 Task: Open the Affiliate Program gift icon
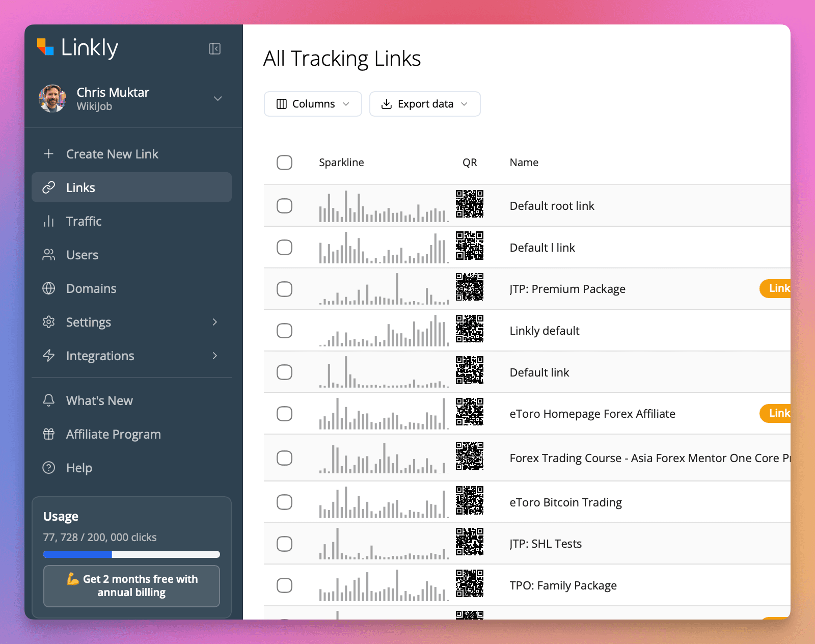coord(48,434)
